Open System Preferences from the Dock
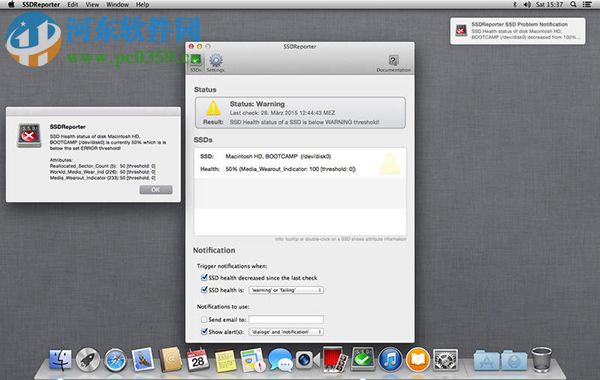The image size is (600, 380). pos(445,360)
